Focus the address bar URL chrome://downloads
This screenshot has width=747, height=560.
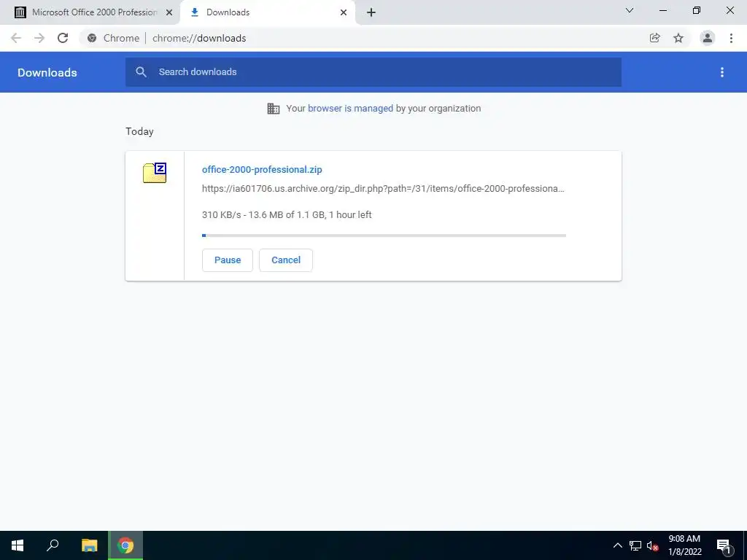click(x=199, y=38)
